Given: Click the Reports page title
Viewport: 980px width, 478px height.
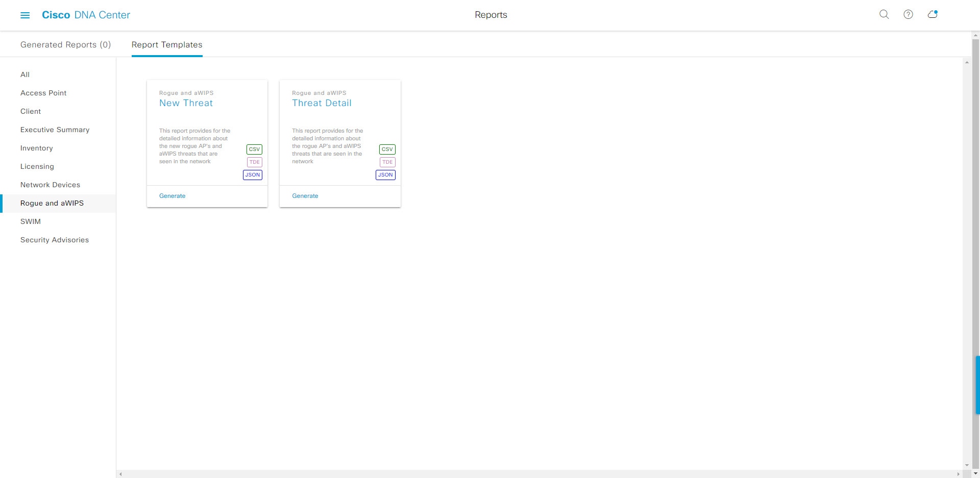Looking at the screenshot, I should [x=491, y=15].
